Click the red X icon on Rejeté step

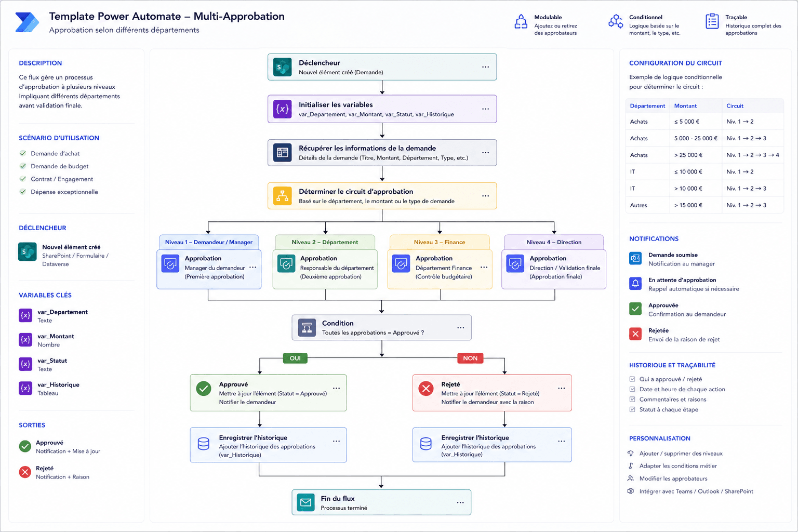point(426,388)
